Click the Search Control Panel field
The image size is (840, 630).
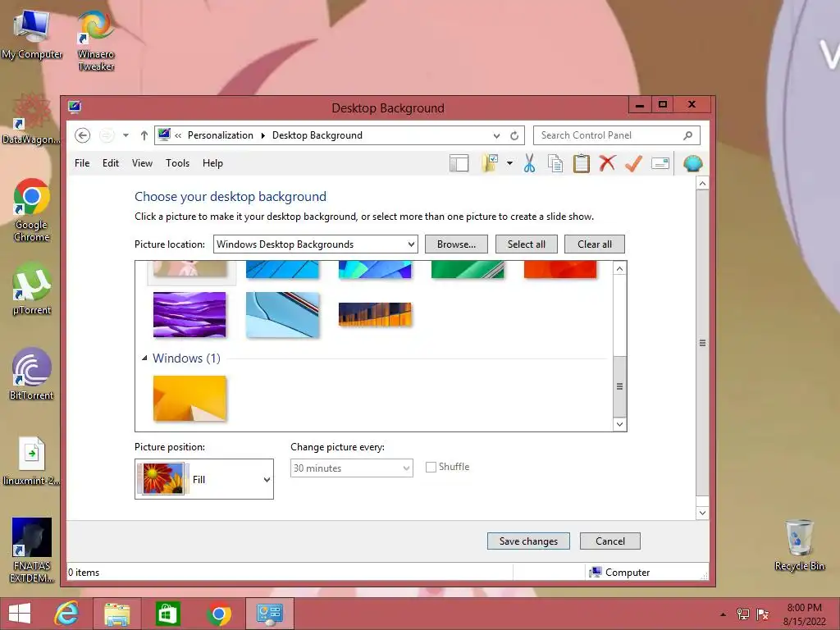tap(617, 135)
